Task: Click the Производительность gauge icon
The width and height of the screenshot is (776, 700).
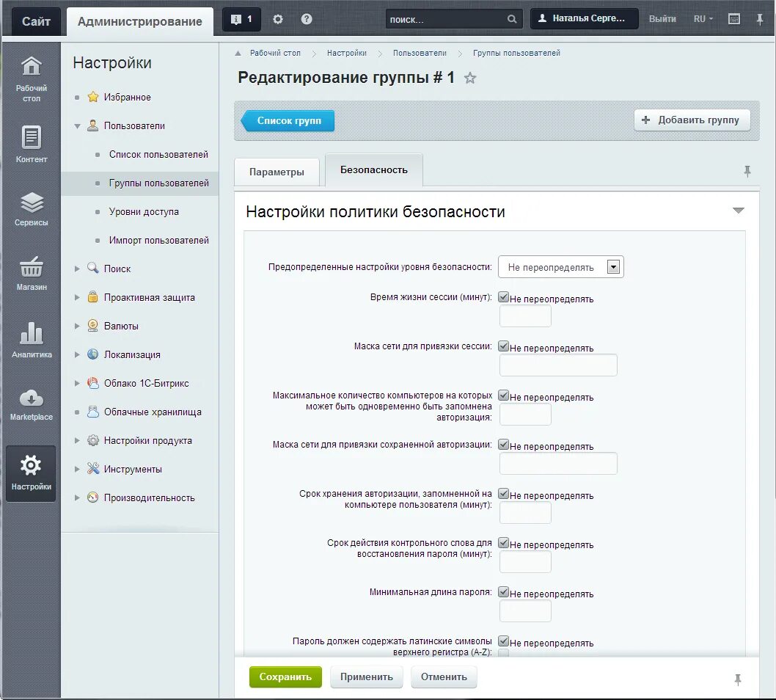Action: pyautogui.click(x=92, y=497)
